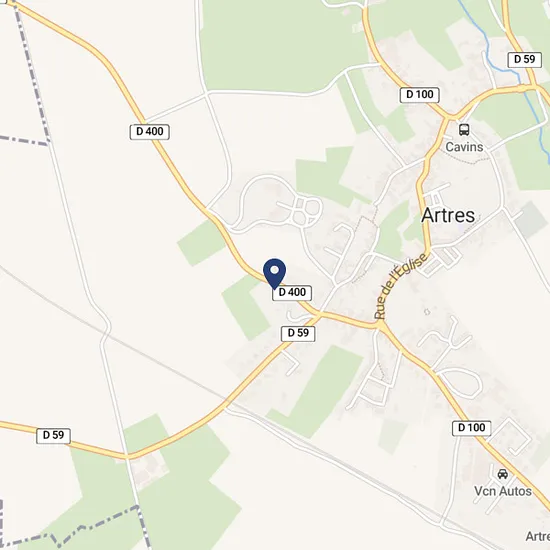The image size is (550, 550).
Task: Click the D 59 shield near the junction
Action: click(298, 333)
